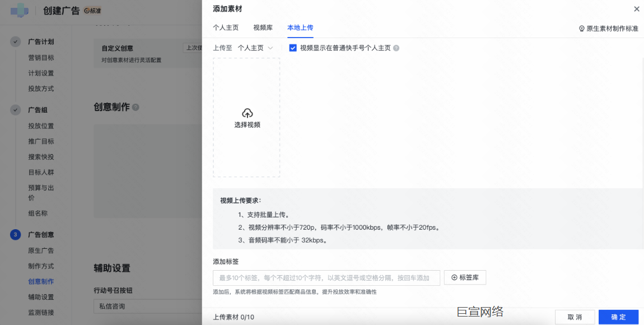Go to 投放方式 in sidebar

[41, 89]
